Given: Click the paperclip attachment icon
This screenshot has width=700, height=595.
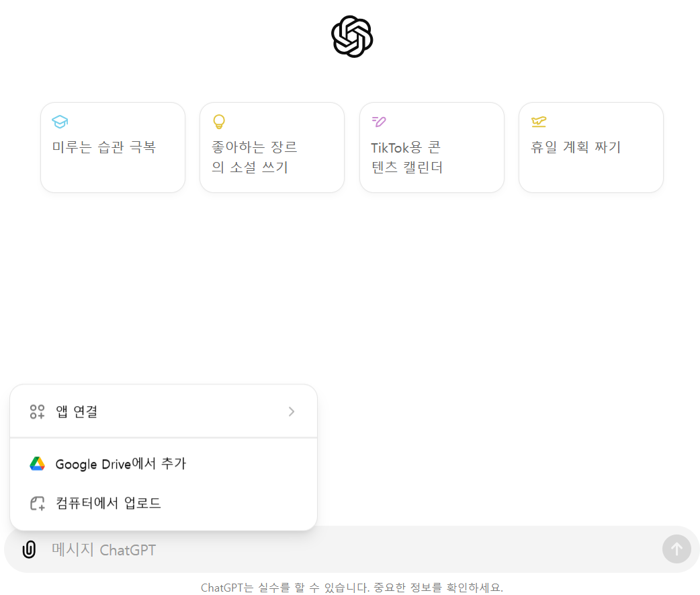Looking at the screenshot, I should 28,549.
